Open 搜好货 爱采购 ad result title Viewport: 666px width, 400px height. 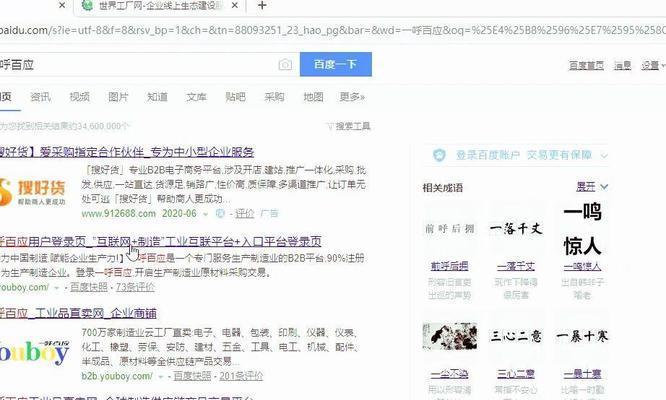[127, 152]
